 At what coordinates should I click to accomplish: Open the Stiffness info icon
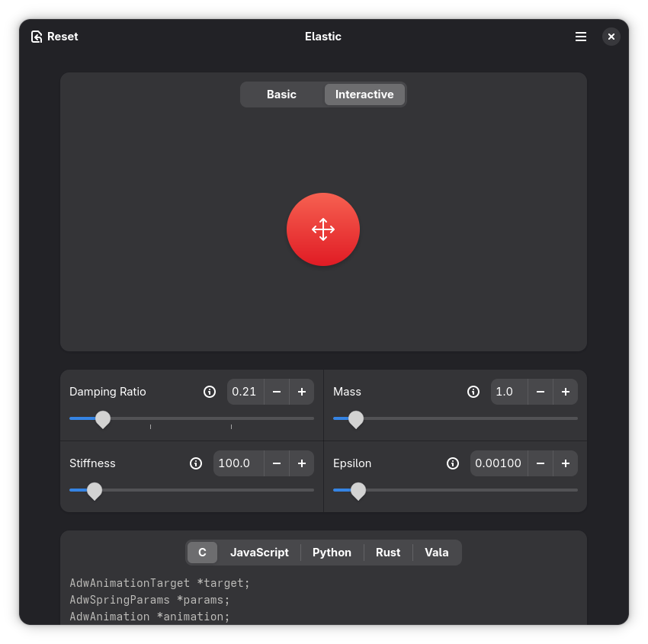pyautogui.click(x=196, y=463)
